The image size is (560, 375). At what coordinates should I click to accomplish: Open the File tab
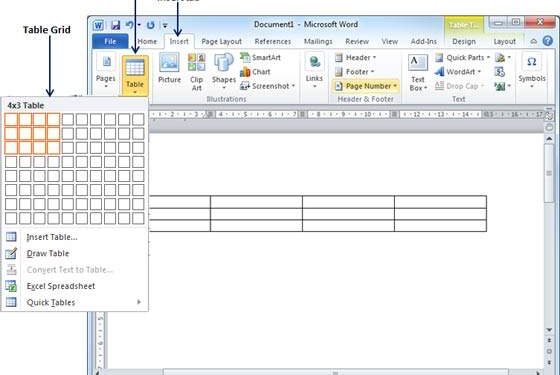coord(110,41)
